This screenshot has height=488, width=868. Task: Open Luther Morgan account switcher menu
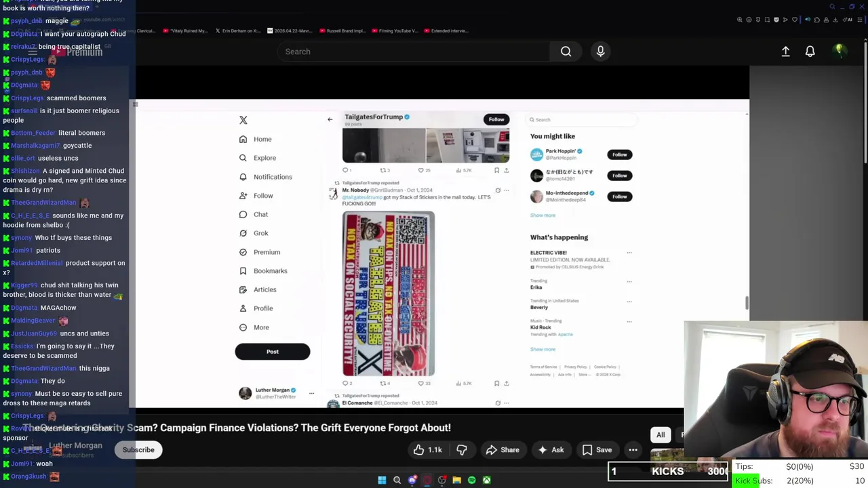[311, 393]
